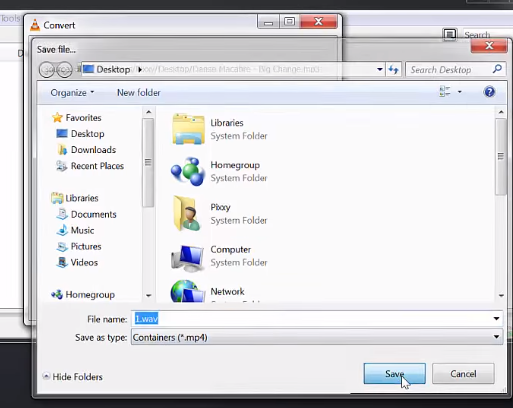Viewport: 513px width, 408px height.
Task: Open Desktop under Favorites
Action: [87, 134]
